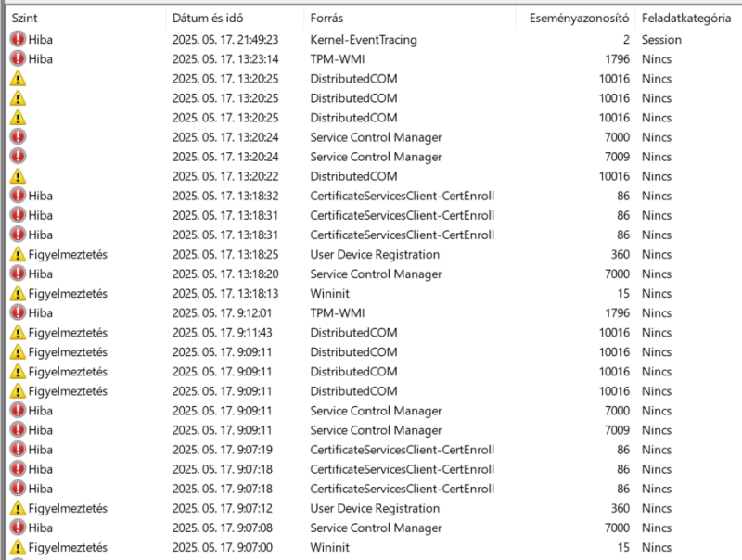This screenshot has height=560, width=742.
Task: Select CertificateServicesClient-CertEnroll source at 13:18:32
Action: [403, 196]
